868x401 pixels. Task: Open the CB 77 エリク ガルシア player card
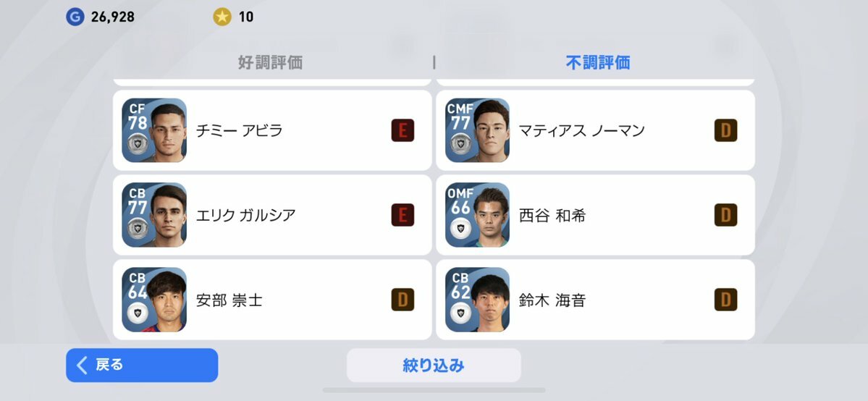(x=154, y=215)
